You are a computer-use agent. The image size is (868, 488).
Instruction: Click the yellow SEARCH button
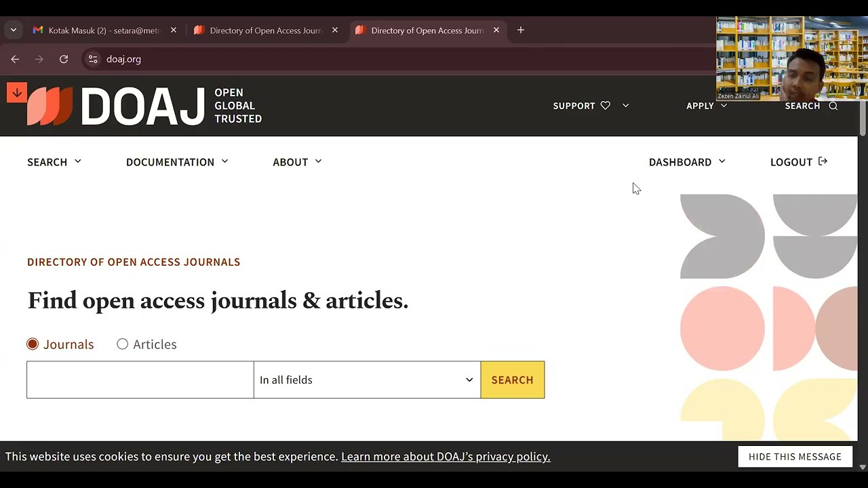tap(513, 380)
